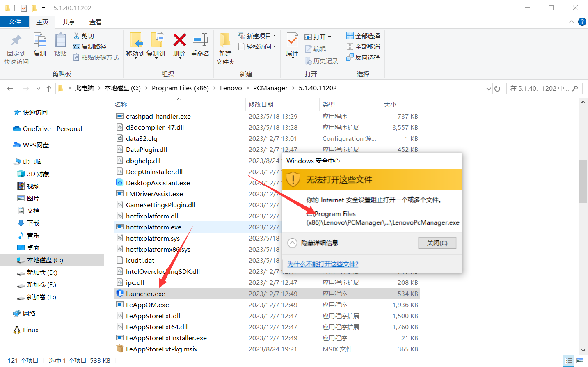Open the New item (新建项目) dropdown

click(x=257, y=36)
